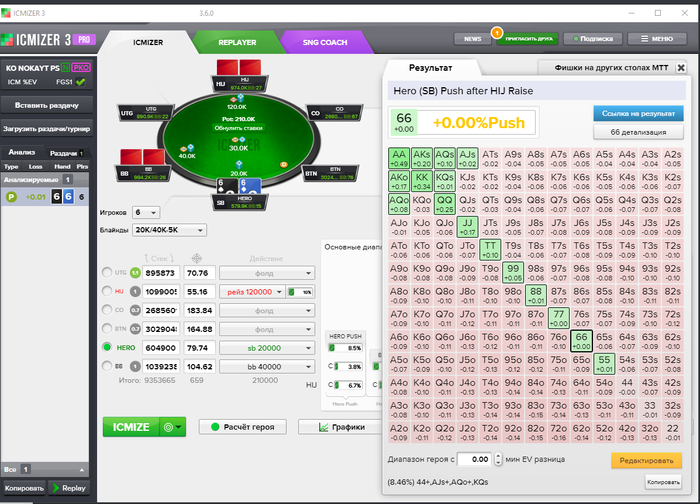Screen dimensions: 700x504
Task: Click the CO stack badge icon 0.7
Action: [x=135, y=310]
